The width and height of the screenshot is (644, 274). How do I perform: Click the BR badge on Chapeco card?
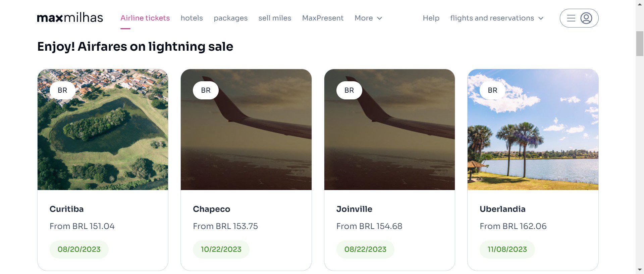206,90
